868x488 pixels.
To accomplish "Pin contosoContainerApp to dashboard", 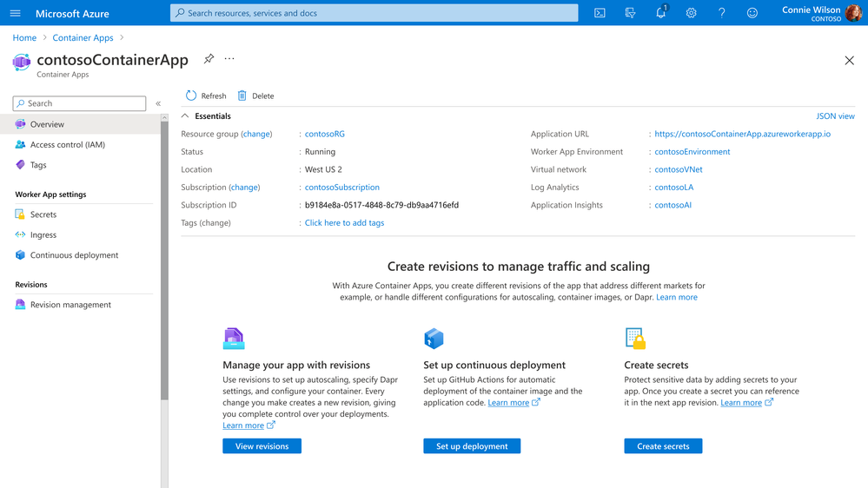I will click(x=209, y=59).
